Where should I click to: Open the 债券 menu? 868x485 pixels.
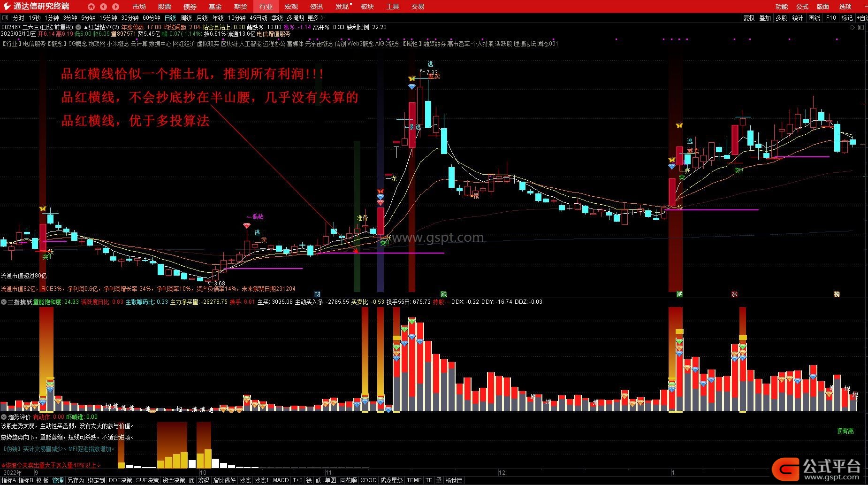tap(190, 7)
